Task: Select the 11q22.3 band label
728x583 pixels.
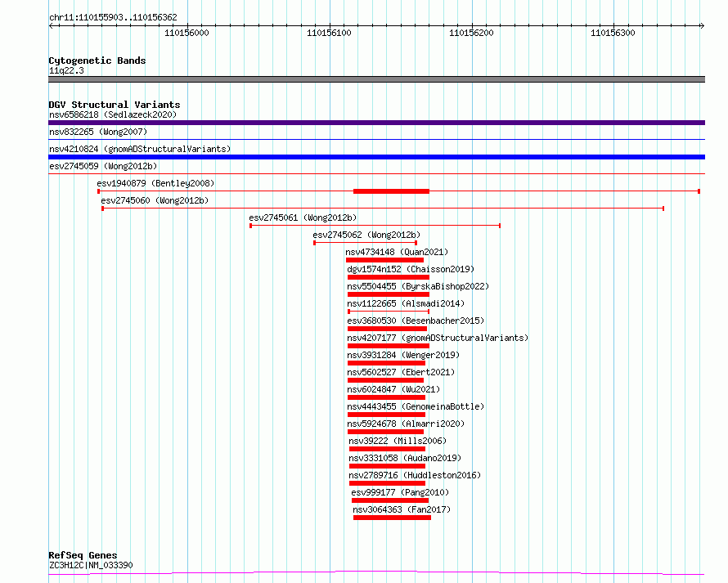Action: coord(66,70)
